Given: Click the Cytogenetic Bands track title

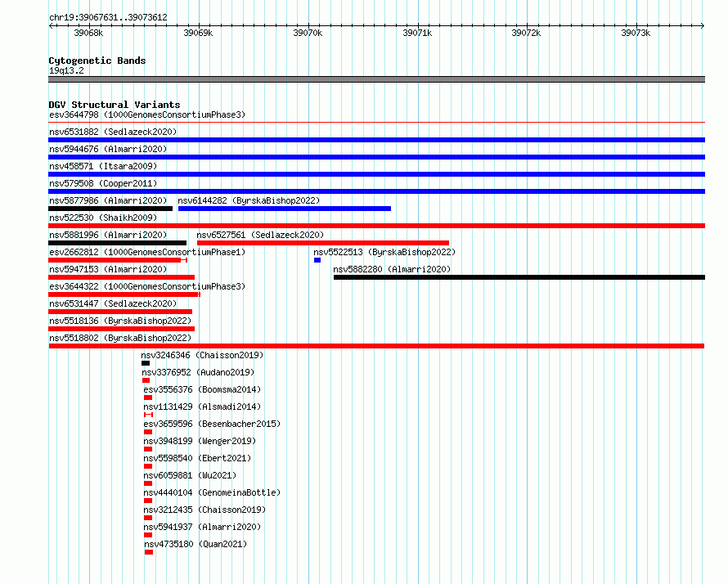Looking at the screenshot, I should pos(97,61).
